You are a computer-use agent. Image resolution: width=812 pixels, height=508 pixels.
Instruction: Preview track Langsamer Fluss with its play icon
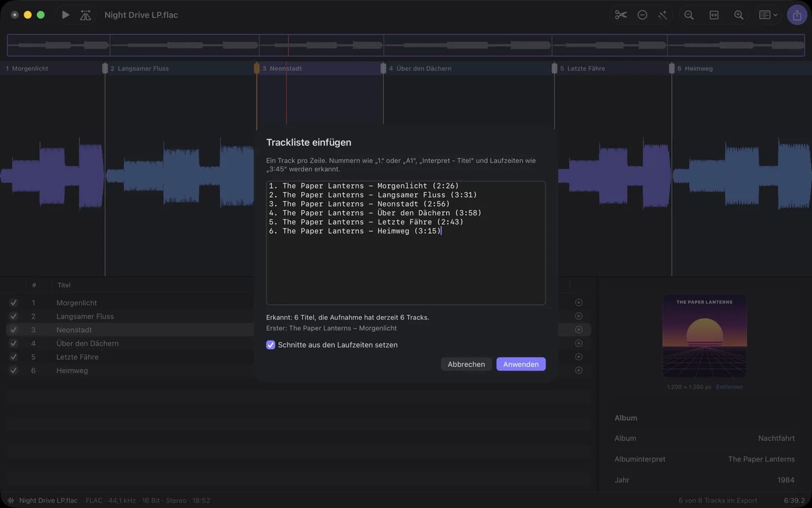[x=579, y=316]
